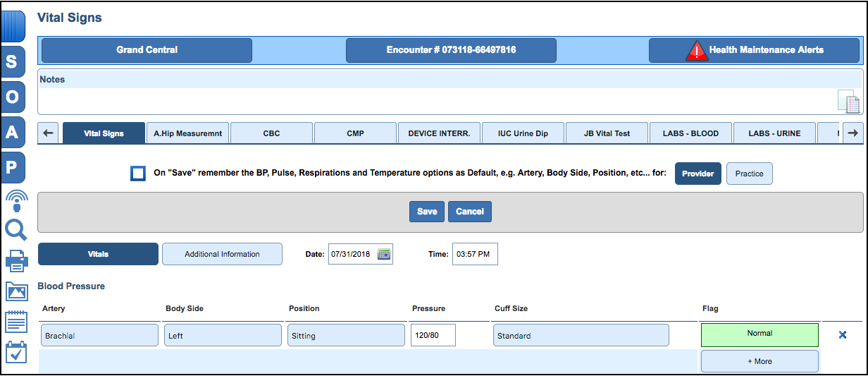Click the Pressure field showing 120/80
Image resolution: width=868 pixels, height=376 pixels.
click(x=433, y=336)
